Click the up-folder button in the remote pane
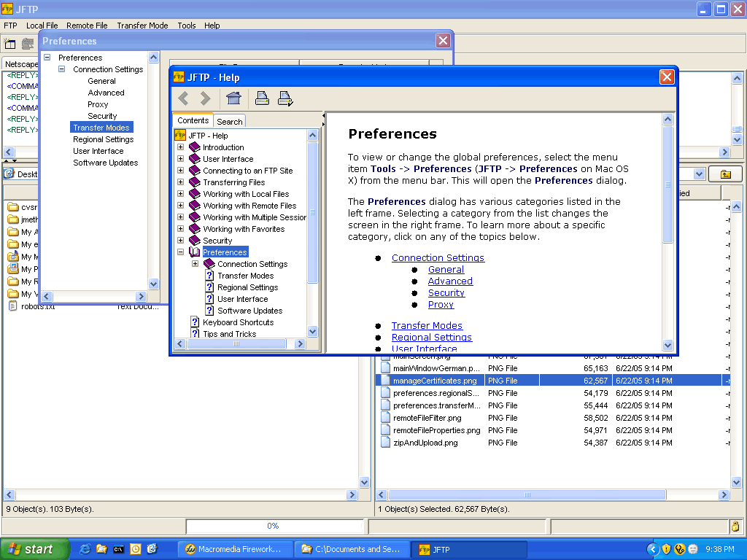Viewport: 747px width, 560px height. click(726, 174)
